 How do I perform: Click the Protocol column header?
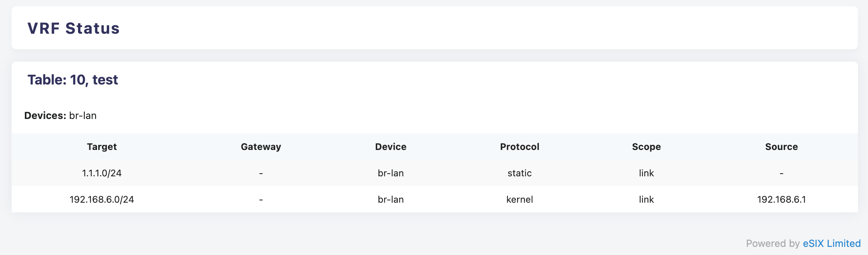point(519,147)
